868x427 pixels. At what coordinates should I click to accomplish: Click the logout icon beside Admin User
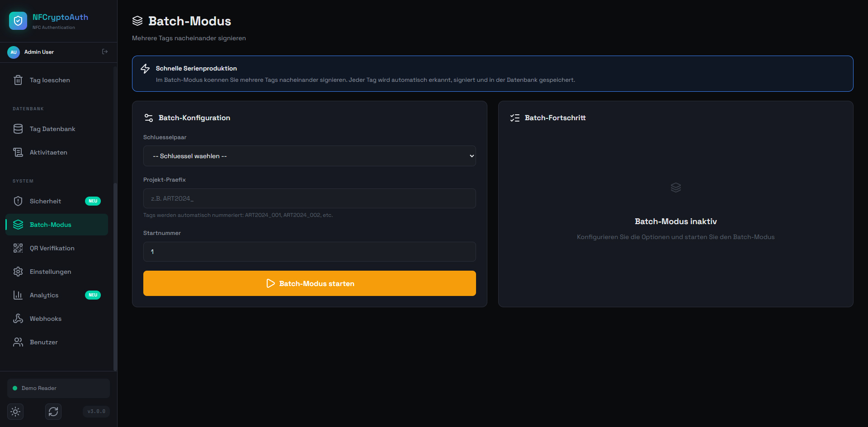pos(105,52)
